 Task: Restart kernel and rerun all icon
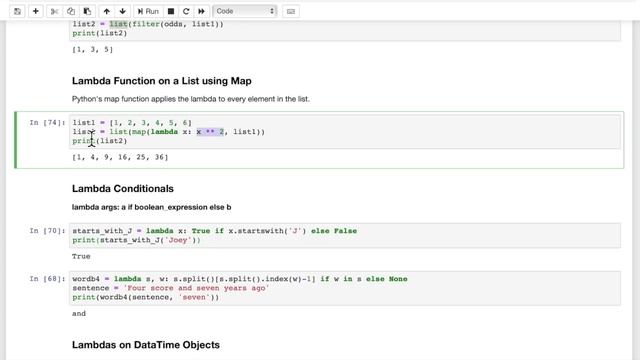[x=202, y=11]
